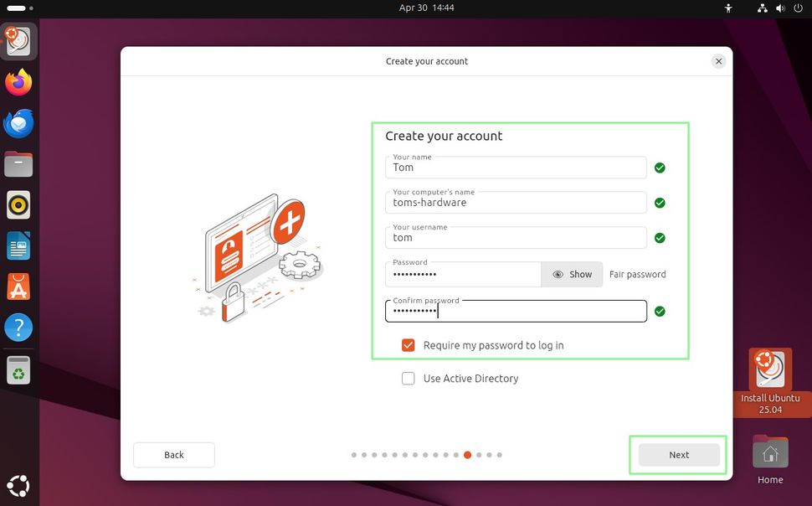Toggle password visibility with the Show button
The image size is (812, 506).
pyautogui.click(x=572, y=274)
